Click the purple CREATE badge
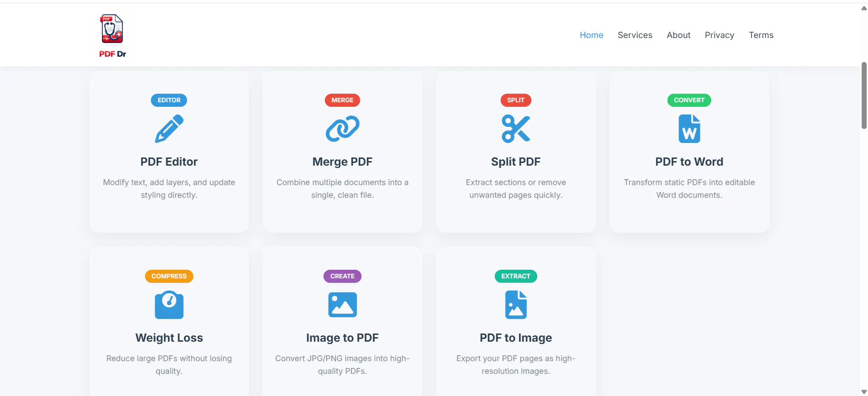The image size is (868, 396). 342,276
